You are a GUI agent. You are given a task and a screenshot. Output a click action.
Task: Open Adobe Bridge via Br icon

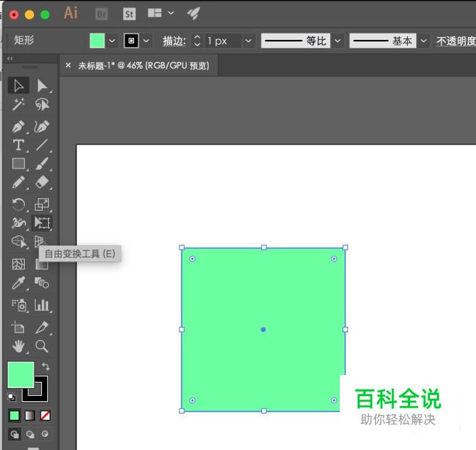point(101,14)
